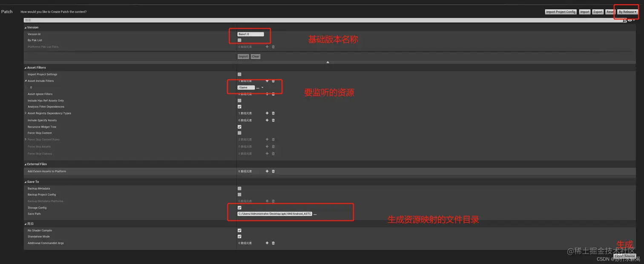
Task: Open the asset path dropdown arrow beside /Game
Action: coord(262,87)
